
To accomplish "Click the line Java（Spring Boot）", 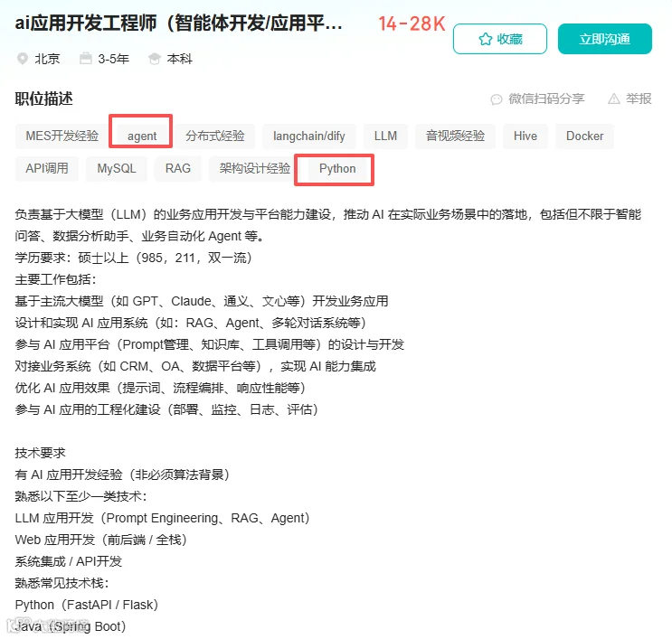I will click(71, 627).
